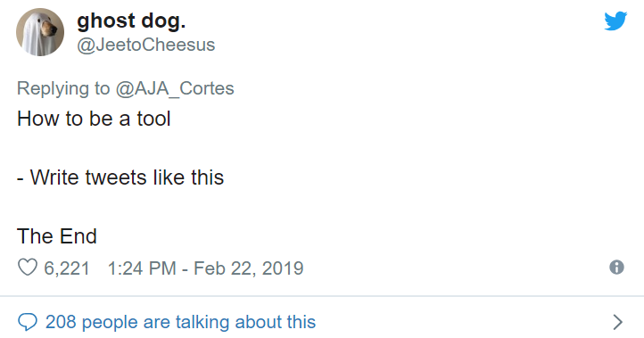Click the 208 number beside speech bubble

(61, 322)
